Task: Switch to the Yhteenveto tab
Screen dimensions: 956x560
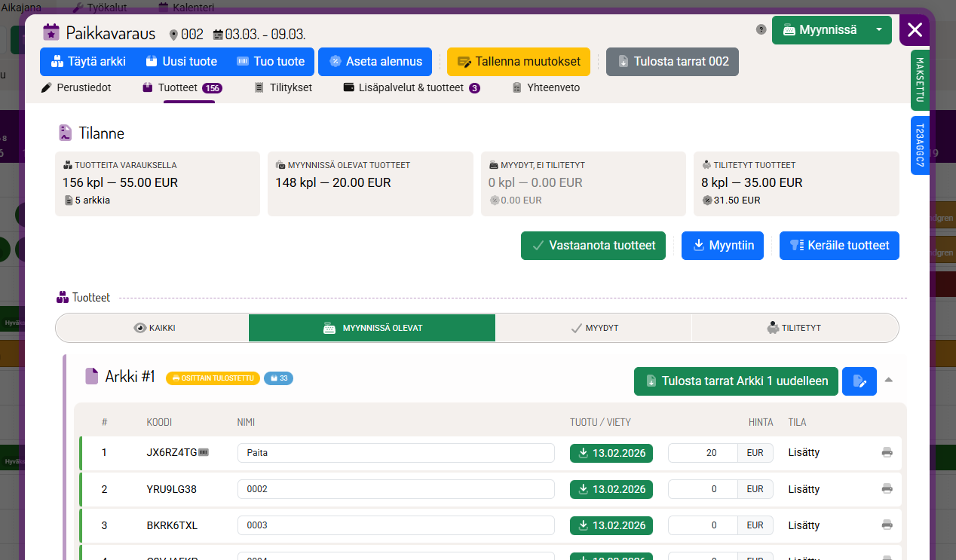Action: coord(546,87)
